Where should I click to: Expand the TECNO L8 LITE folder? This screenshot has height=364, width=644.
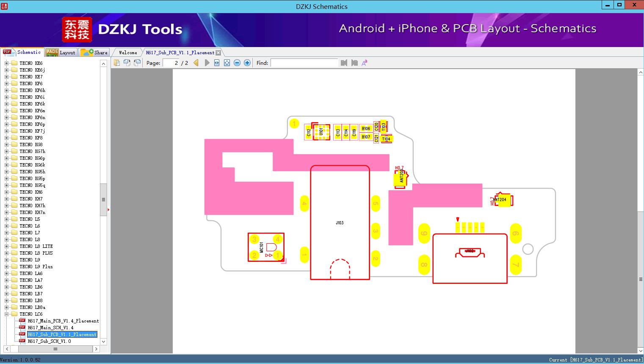click(6, 246)
